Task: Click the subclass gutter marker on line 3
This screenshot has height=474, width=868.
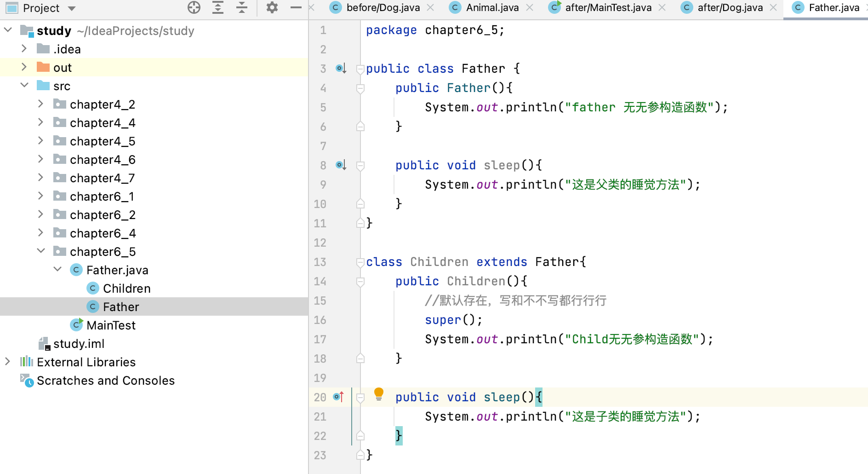Action: point(341,69)
